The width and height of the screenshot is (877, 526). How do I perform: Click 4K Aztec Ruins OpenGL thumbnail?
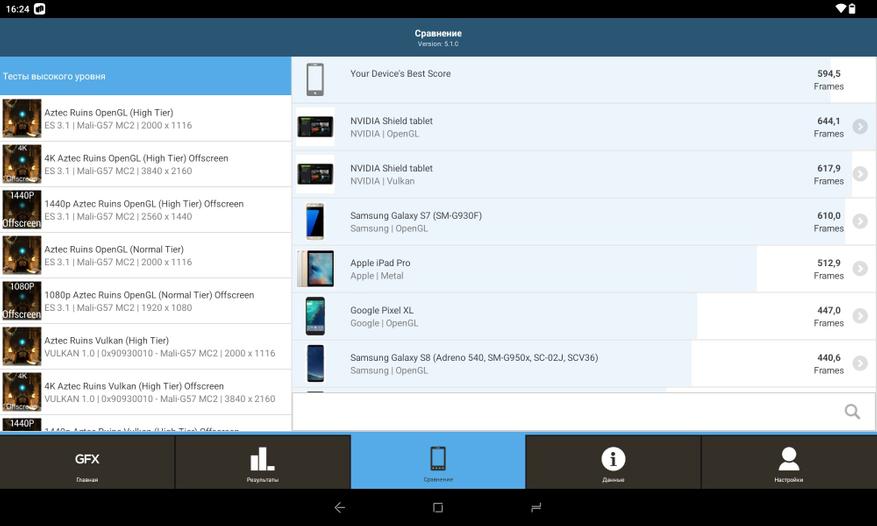tap(22, 164)
